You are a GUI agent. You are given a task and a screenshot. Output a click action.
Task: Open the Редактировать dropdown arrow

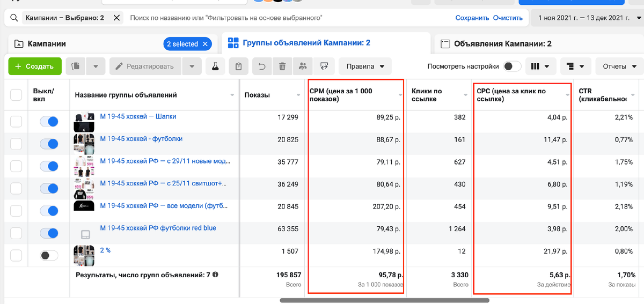tap(192, 66)
